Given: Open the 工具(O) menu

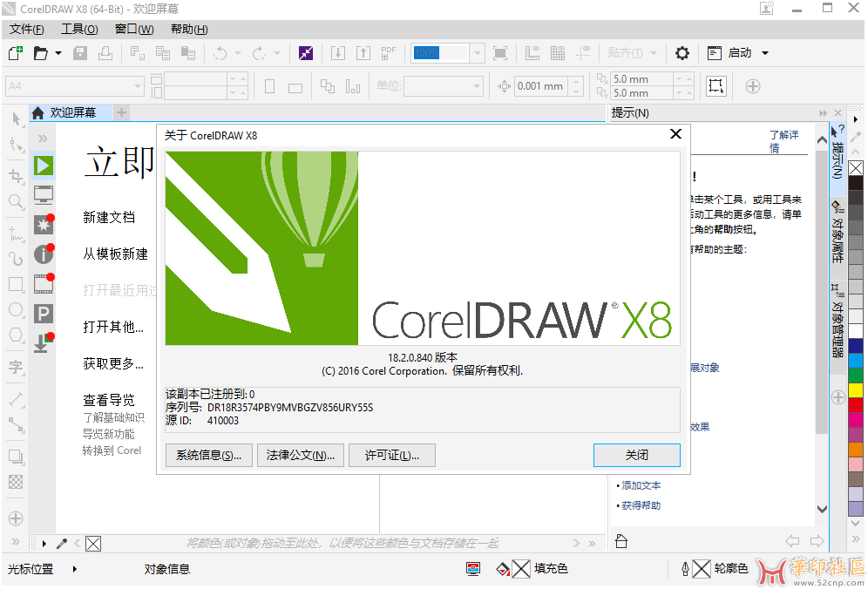Looking at the screenshot, I should 79,30.
